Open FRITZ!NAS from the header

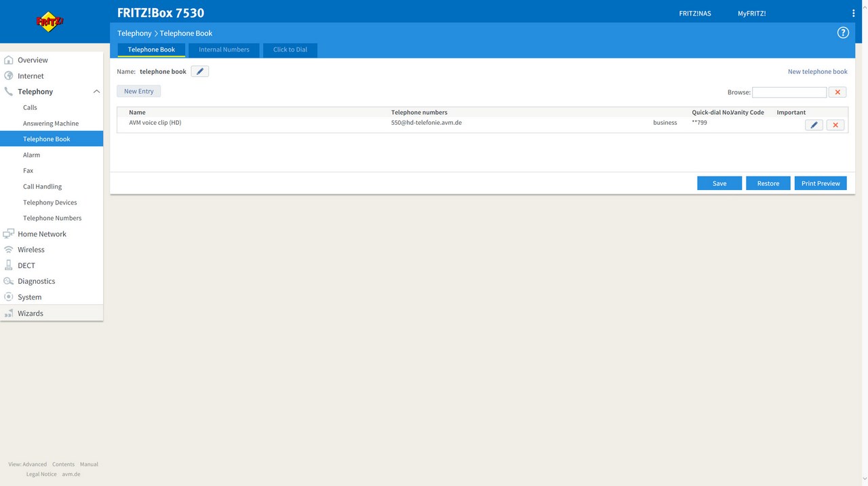[695, 14]
